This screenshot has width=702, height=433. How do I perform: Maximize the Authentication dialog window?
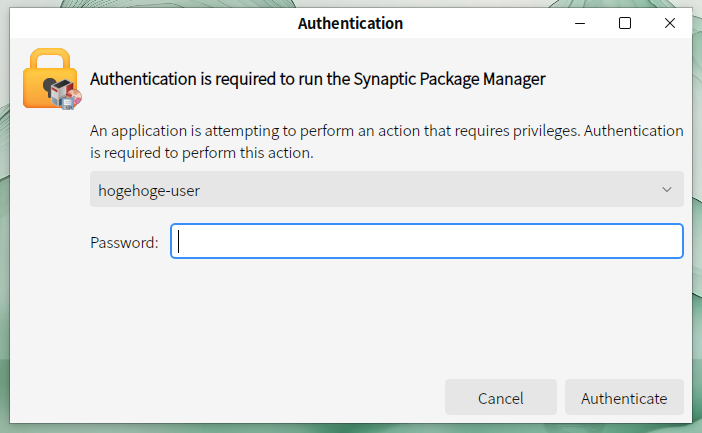pos(625,23)
